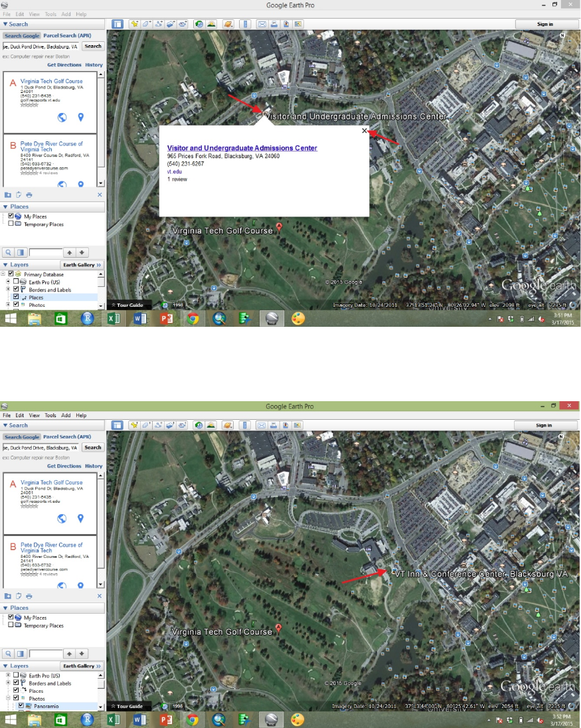Viewport: 581px width, 728px height.
Task: Collapse the Places panel in top window
Action: pyautogui.click(x=5, y=207)
